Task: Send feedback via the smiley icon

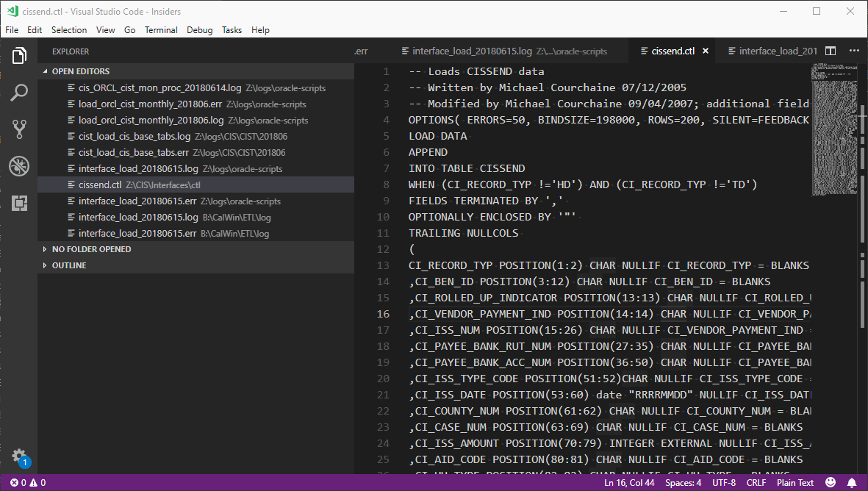Action: click(831, 483)
